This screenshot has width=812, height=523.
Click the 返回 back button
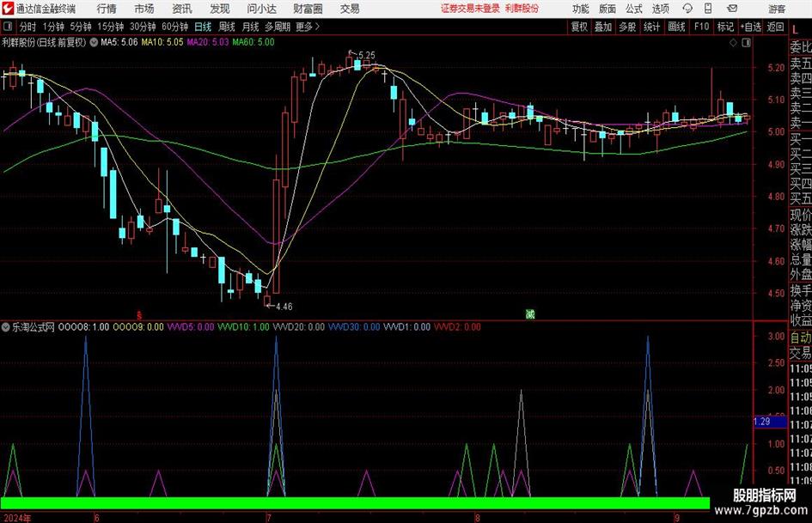(x=775, y=27)
